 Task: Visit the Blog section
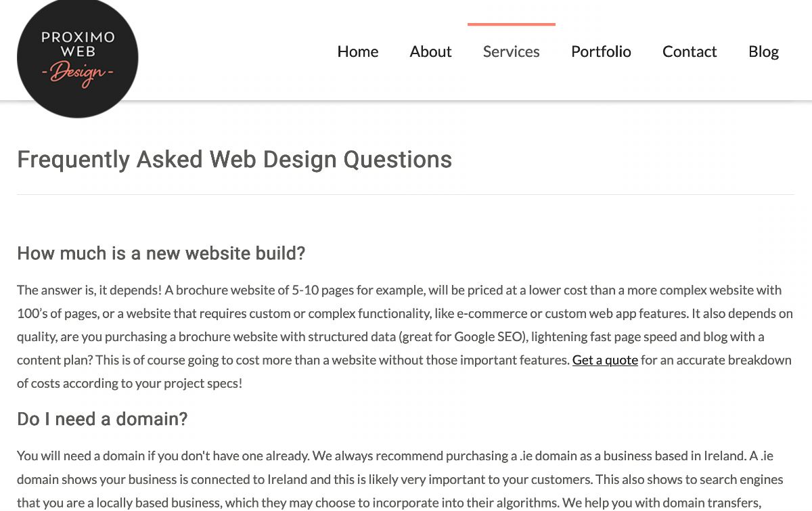[763, 52]
